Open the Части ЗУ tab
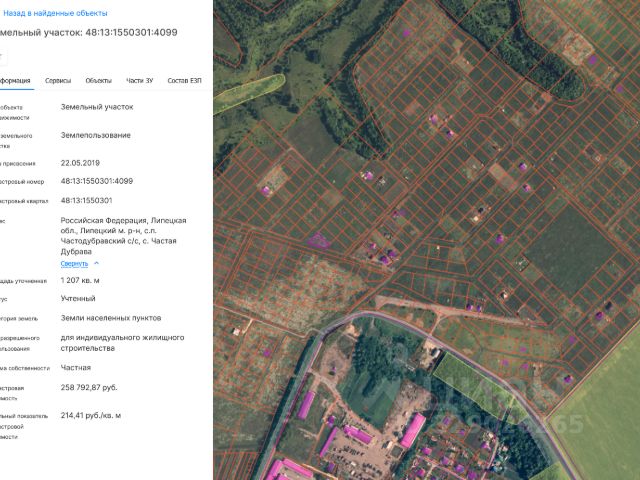 click(x=140, y=80)
